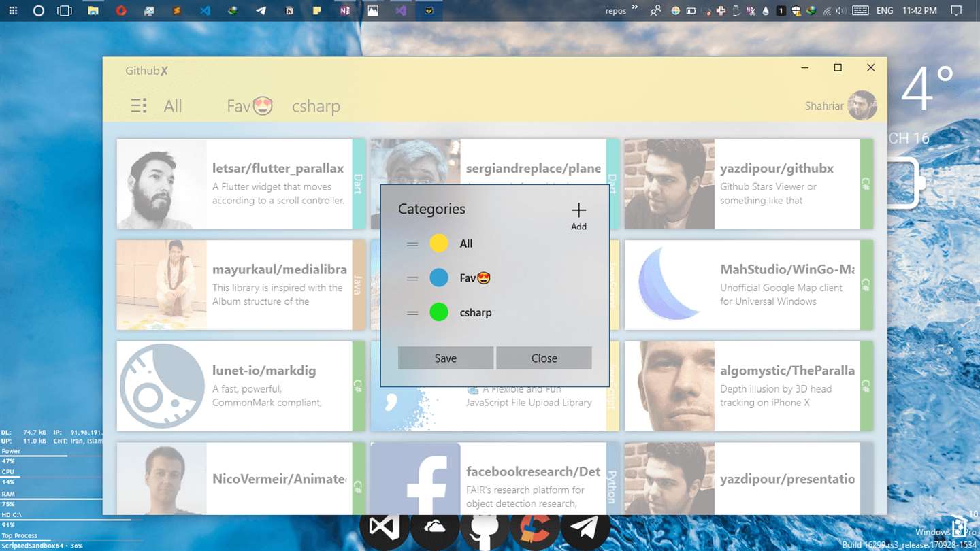Click MahStudio crescent moon logo thumbnail

(670, 285)
